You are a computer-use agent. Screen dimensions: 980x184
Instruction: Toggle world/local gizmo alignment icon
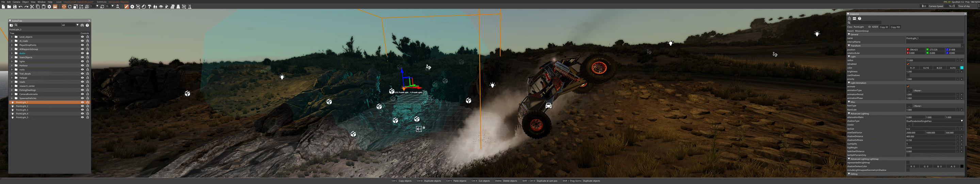pos(81,6)
